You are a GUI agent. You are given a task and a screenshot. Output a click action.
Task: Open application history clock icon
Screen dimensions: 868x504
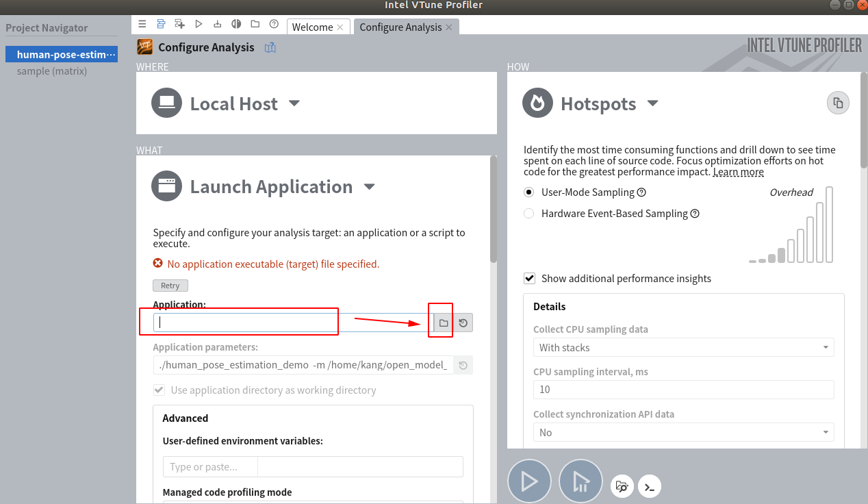point(463,323)
